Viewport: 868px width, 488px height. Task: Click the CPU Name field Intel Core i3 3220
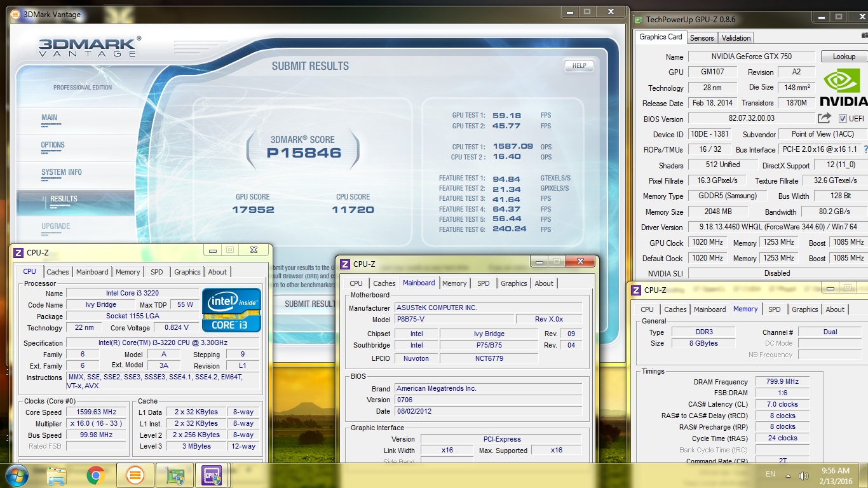point(132,294)
